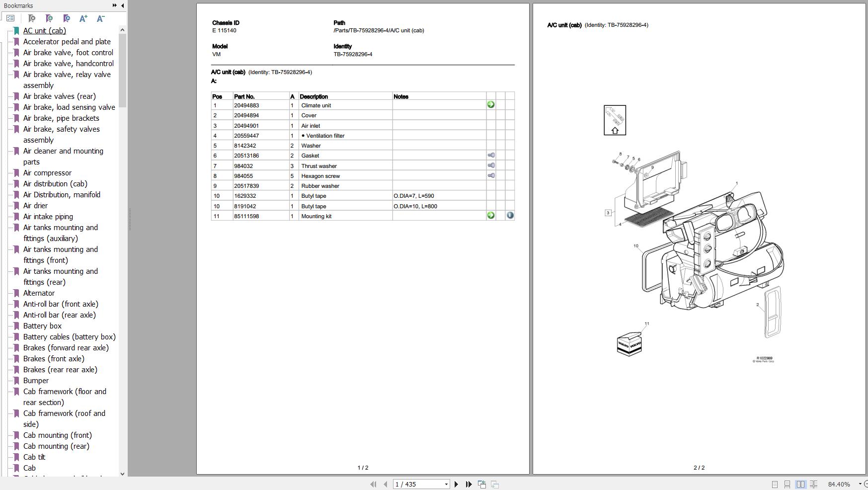Click the Identity value TB-75928296-4
This screenshot has height=490, width=868.
(353, 54)
